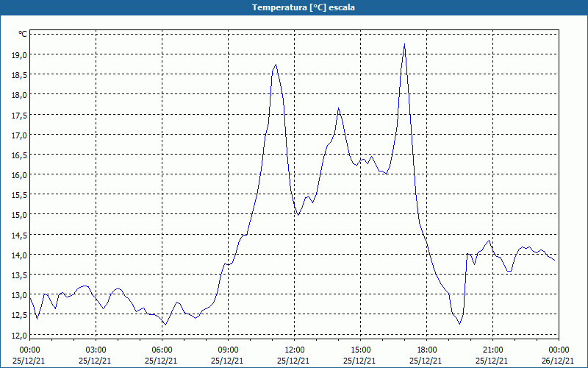
Task: Click the 15,0 y-axis value
Action: pyautogui.click(x=20, y=215)
